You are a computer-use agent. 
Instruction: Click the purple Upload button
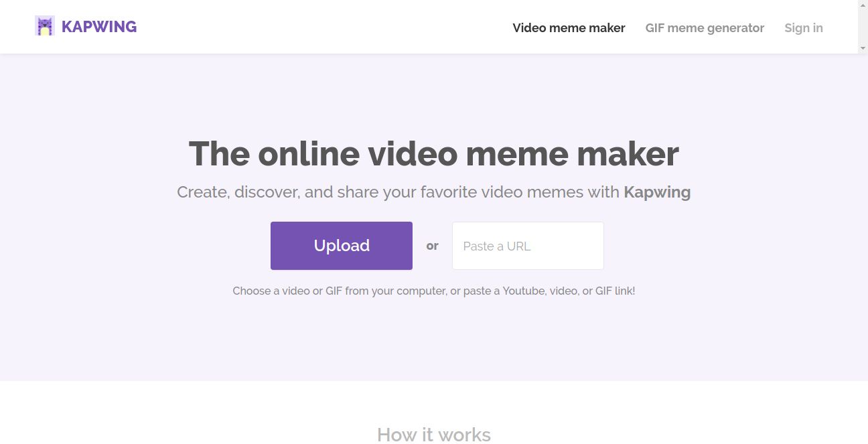pos(342,246)
